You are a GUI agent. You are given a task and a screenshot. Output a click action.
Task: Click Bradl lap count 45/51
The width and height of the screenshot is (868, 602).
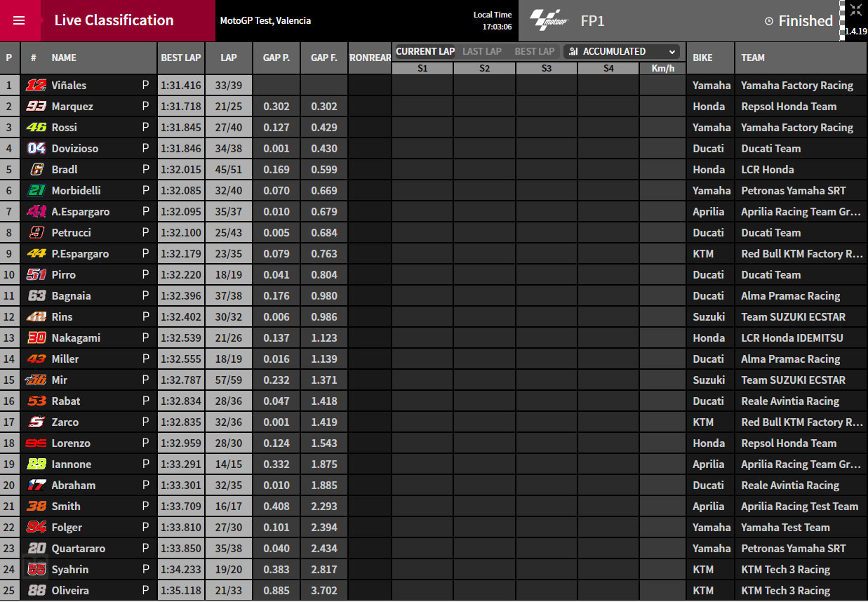[x=229, y=169]
